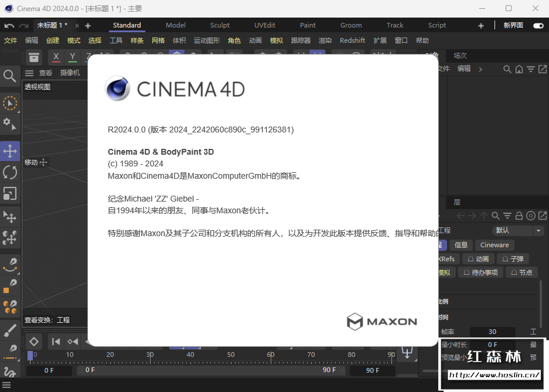Viewport: 549px width, 392px height.
Task: Expand Object Manager menu overflow chevron
Action: [480, 69]
